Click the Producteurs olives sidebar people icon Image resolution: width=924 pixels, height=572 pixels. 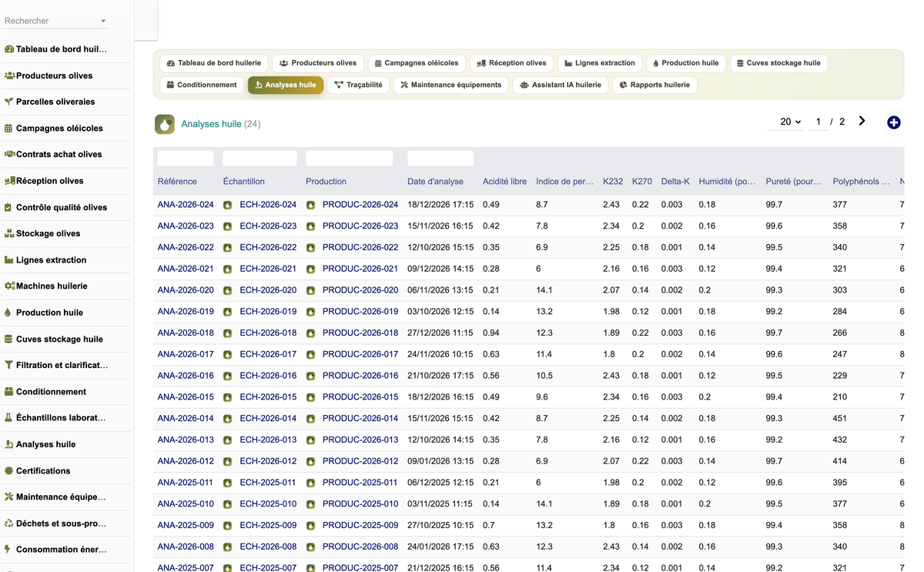point(9,75)
